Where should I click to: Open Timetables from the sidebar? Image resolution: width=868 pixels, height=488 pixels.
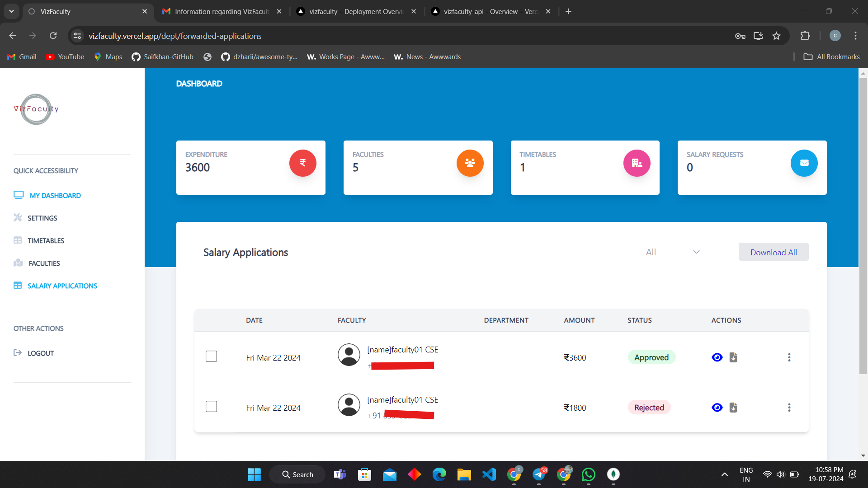tap(46, 240)
